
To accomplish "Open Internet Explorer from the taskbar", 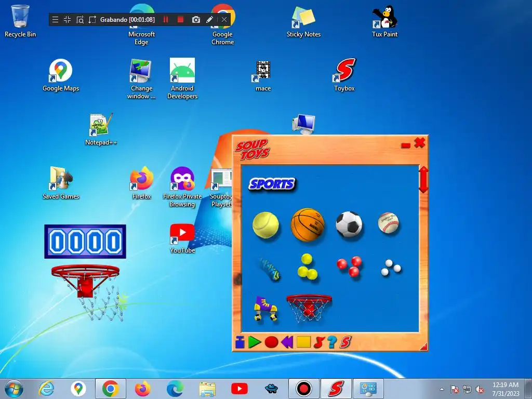I will [x=46, y=389].
